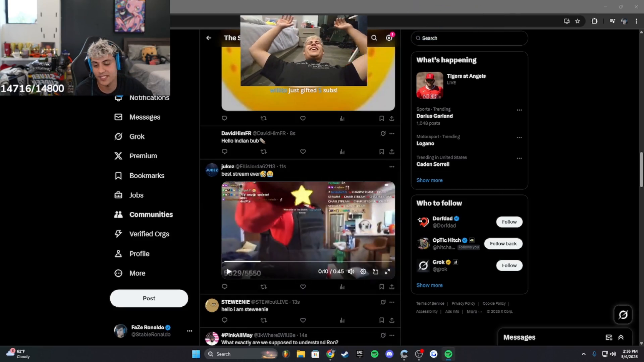The image size is (644, 362).
Task: Mute the jukez video audio
Action: [351, 271]
